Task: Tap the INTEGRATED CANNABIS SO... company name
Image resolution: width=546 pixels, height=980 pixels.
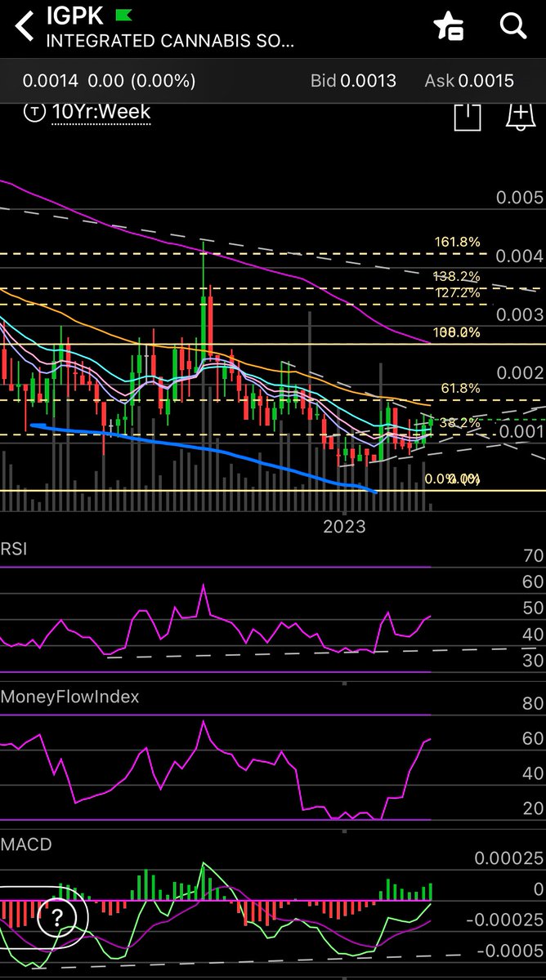Action: pos(170,39)
